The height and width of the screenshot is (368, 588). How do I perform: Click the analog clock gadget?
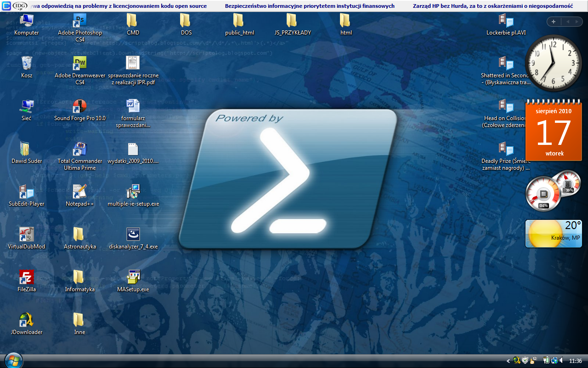(554, 62)
